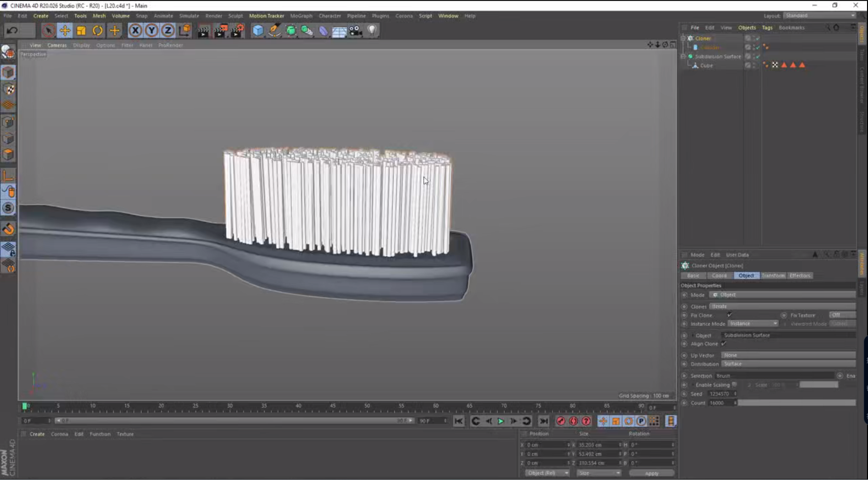Viewport: 868px width, 480px height.
Task: Toggle the X-axis lock icon
Action: [x=135, y=30]
